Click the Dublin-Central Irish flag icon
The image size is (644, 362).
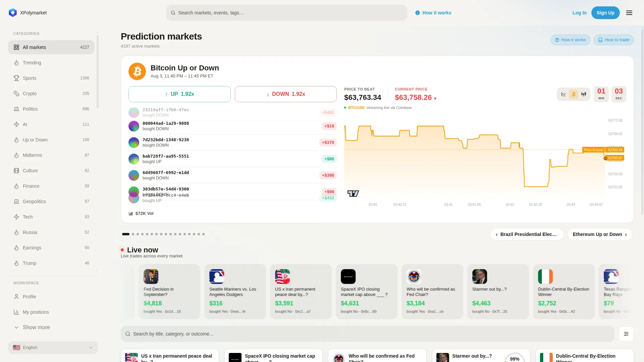[x=545, y=277]
